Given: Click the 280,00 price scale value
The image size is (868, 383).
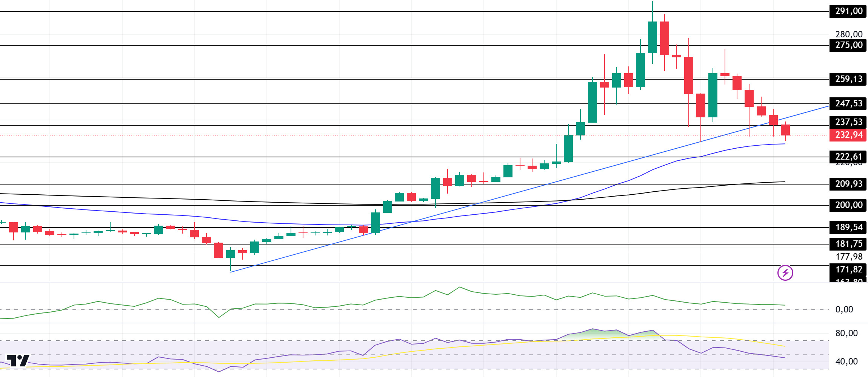Looking at the screenshot, I should tap(849, 34).
